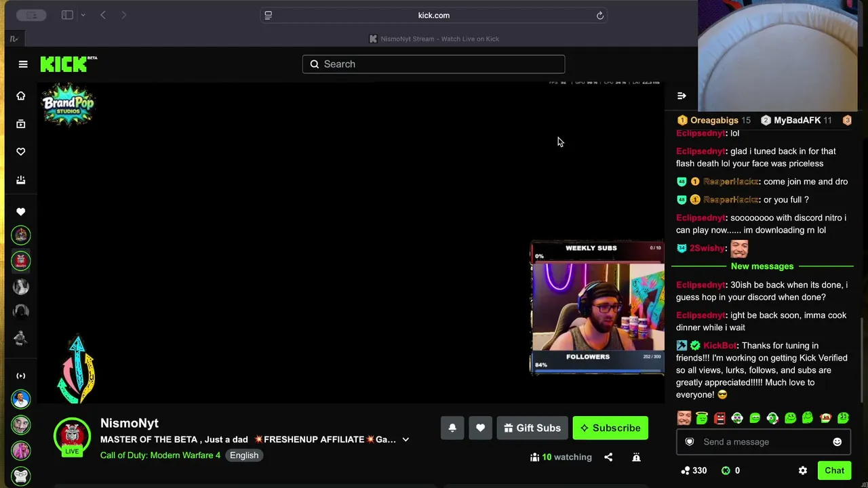Image resolution: width=868 pixels, height=488 pixels.
Task: Open the leaderboard podium icon in the sidebar
Action: point(21,180)
